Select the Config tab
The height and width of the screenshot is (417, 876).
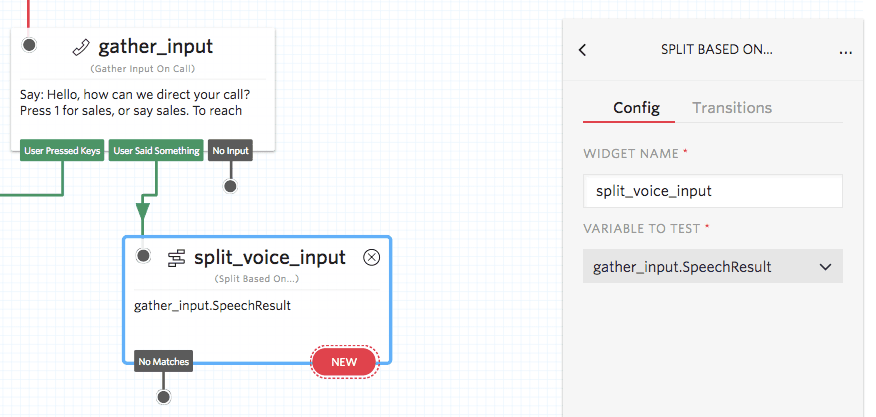636,108
